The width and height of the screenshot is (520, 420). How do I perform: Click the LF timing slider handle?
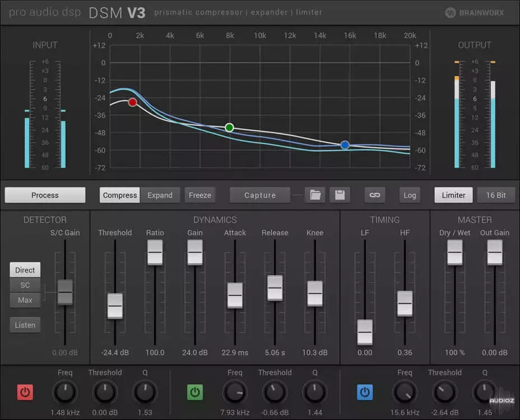(365, 332)
